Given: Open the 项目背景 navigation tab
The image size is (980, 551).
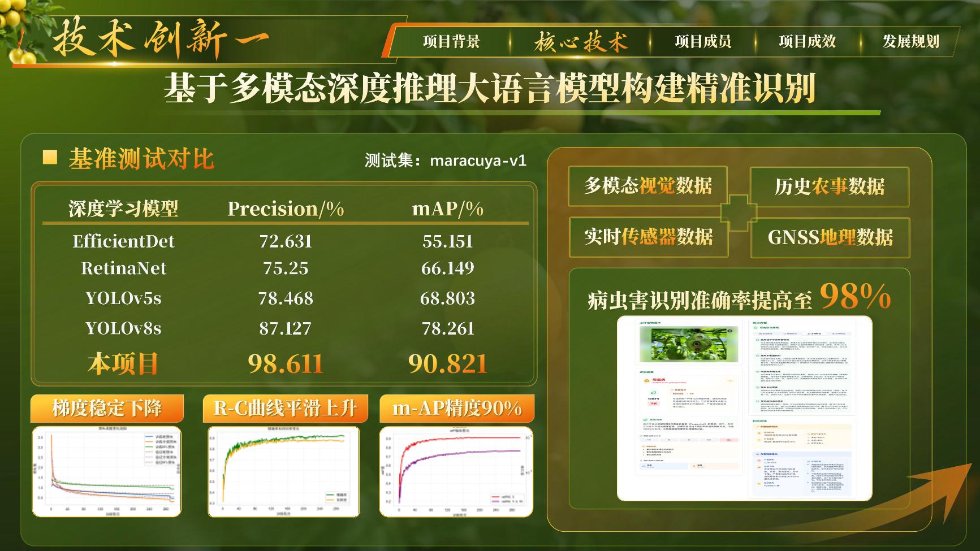Looking at the screenshot, I should (451, 42).
